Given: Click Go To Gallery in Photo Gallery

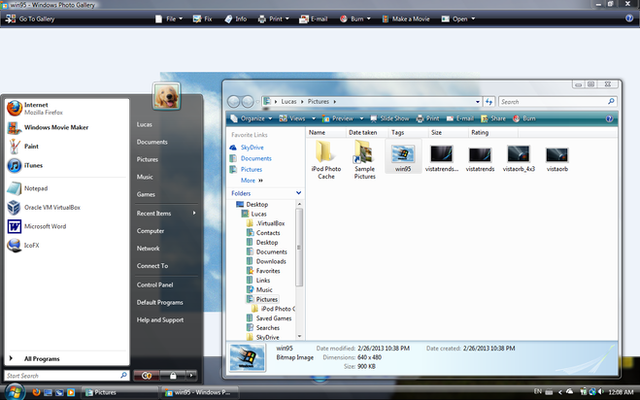Looking at the screenshot, I should [x=30, y=19].
